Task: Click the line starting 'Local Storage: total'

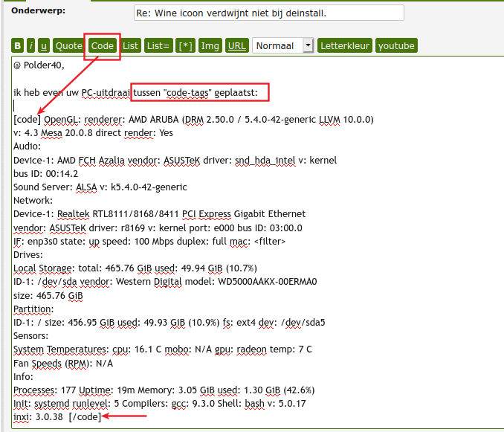Action: (x=135, y=268)
